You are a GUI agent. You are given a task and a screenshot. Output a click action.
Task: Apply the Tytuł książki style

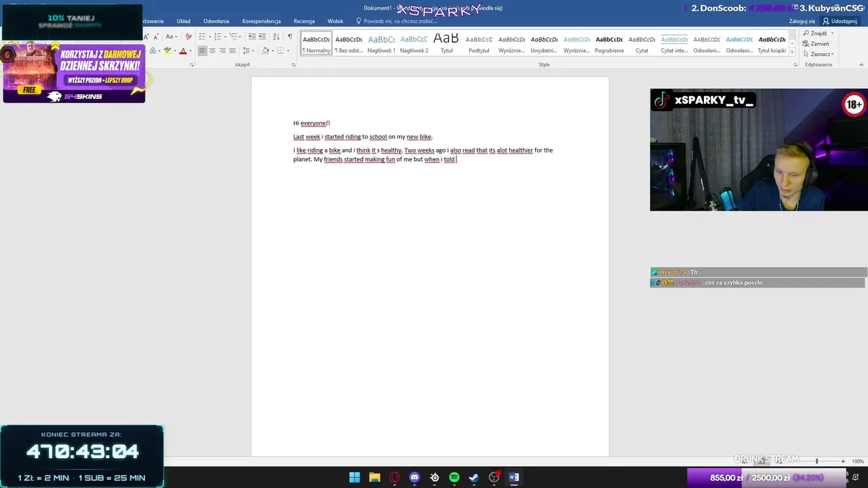coord(772,43)
